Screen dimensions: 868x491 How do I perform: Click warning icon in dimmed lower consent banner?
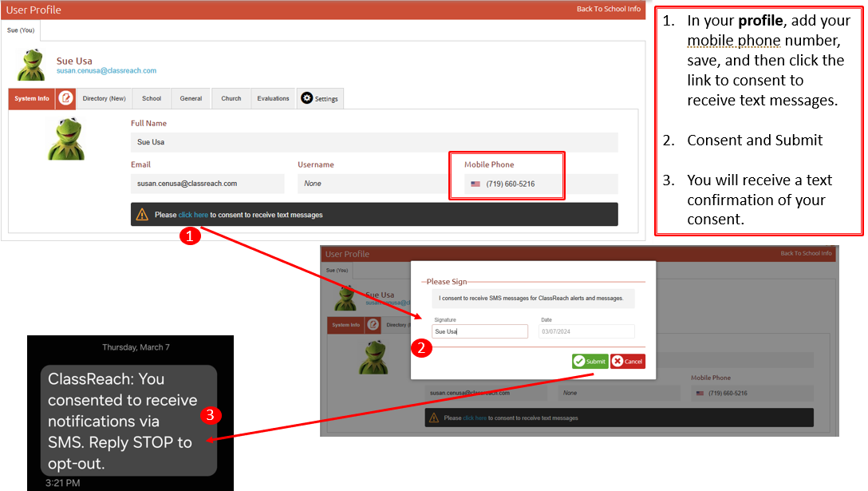coord(434,418)
